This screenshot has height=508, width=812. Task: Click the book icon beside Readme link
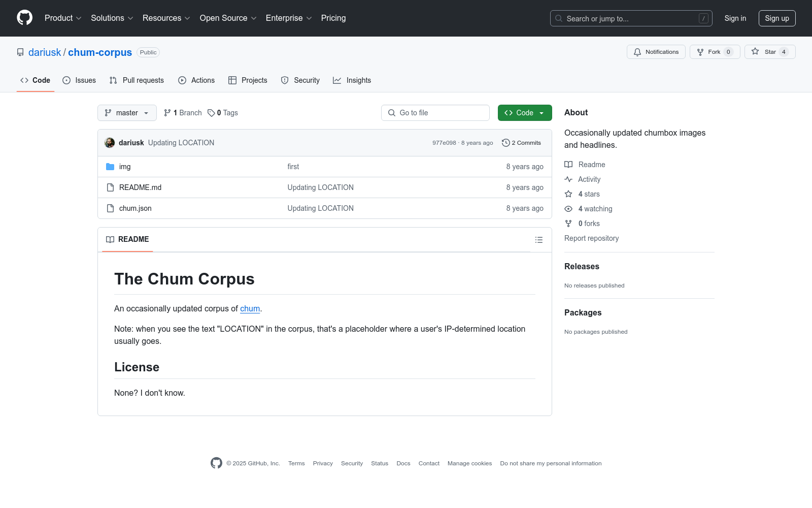(x=568, y=165)
